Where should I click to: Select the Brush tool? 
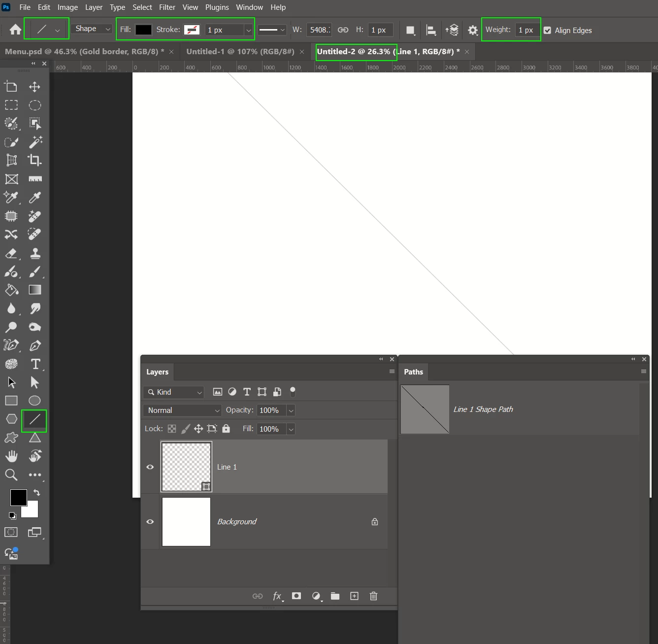[35, 271]
